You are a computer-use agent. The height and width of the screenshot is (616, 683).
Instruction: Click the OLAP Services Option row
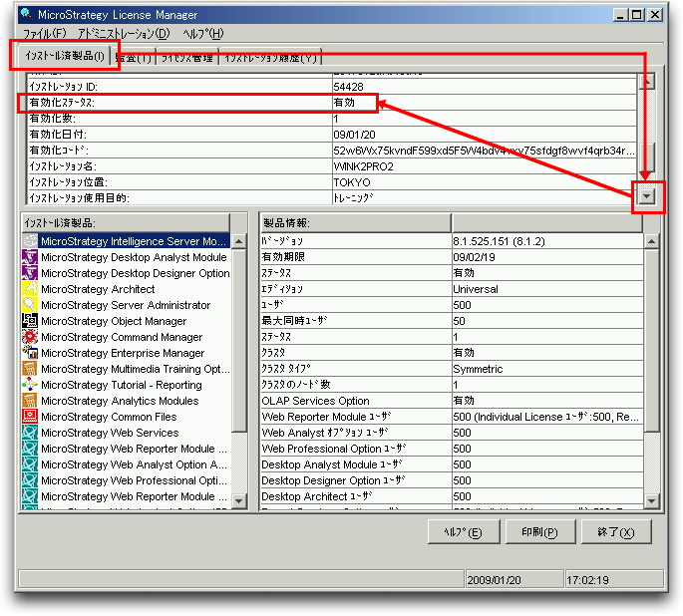452,401
